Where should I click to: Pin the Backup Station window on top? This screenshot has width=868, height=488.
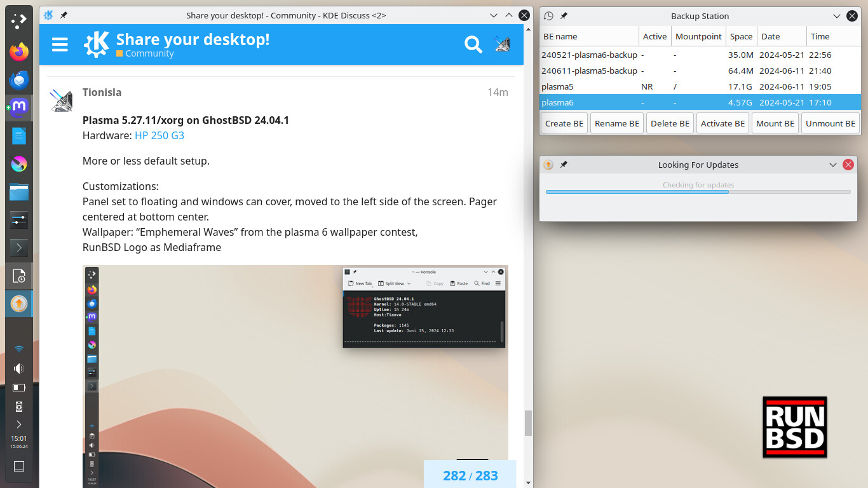point(564,16)
